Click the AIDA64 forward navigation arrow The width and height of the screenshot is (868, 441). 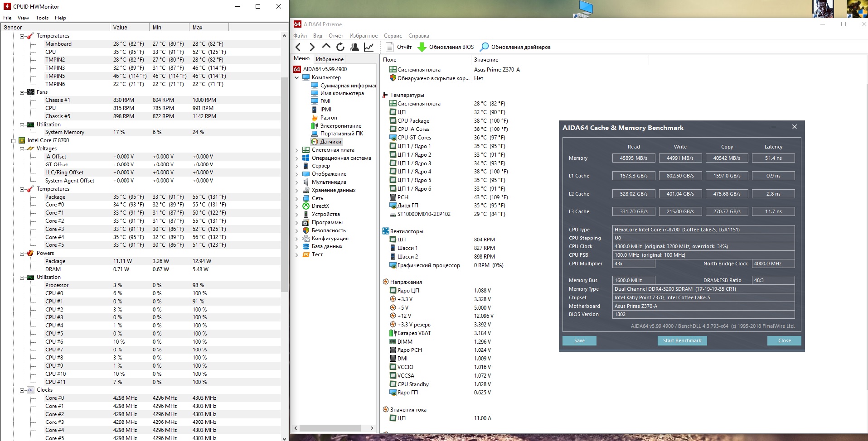(312, 47)
